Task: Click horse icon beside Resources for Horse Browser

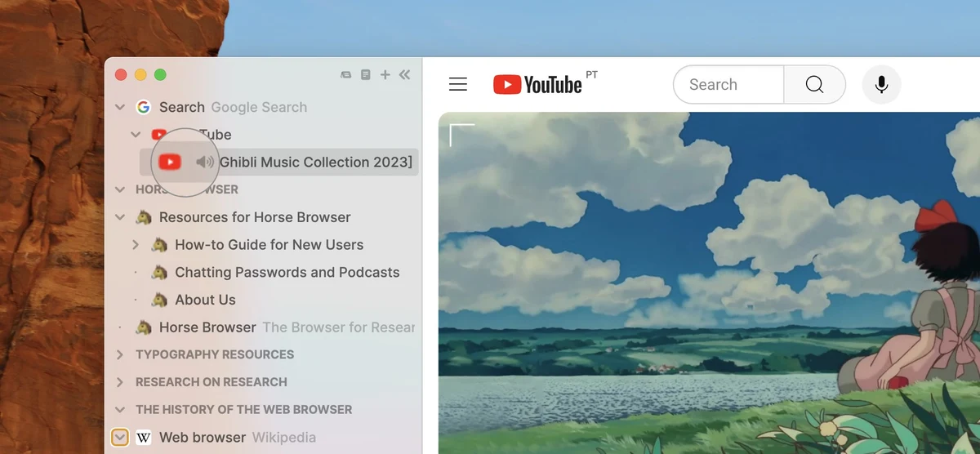Action: (144, 217)
